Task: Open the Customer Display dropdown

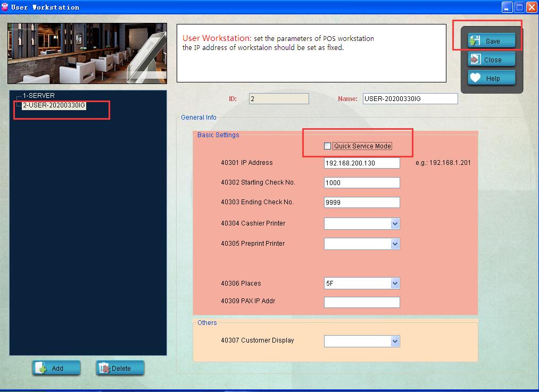Action: click(x=395, y=341)
